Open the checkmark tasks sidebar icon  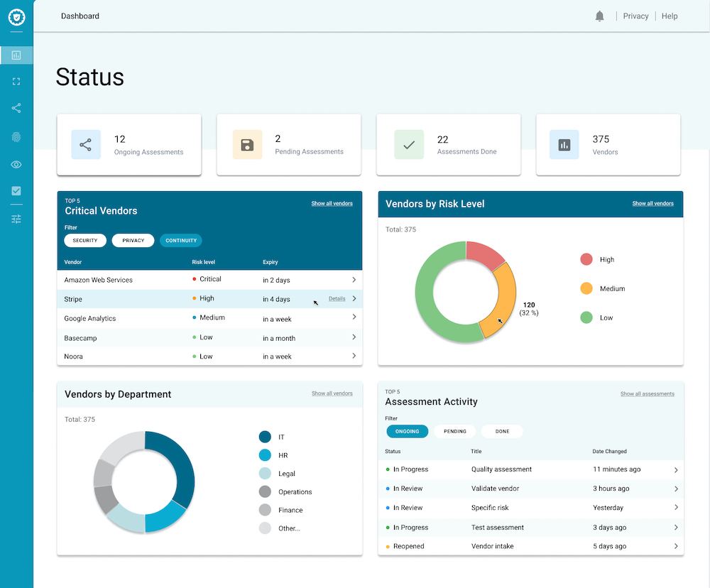pyautogui.click(x=16, y=191)
